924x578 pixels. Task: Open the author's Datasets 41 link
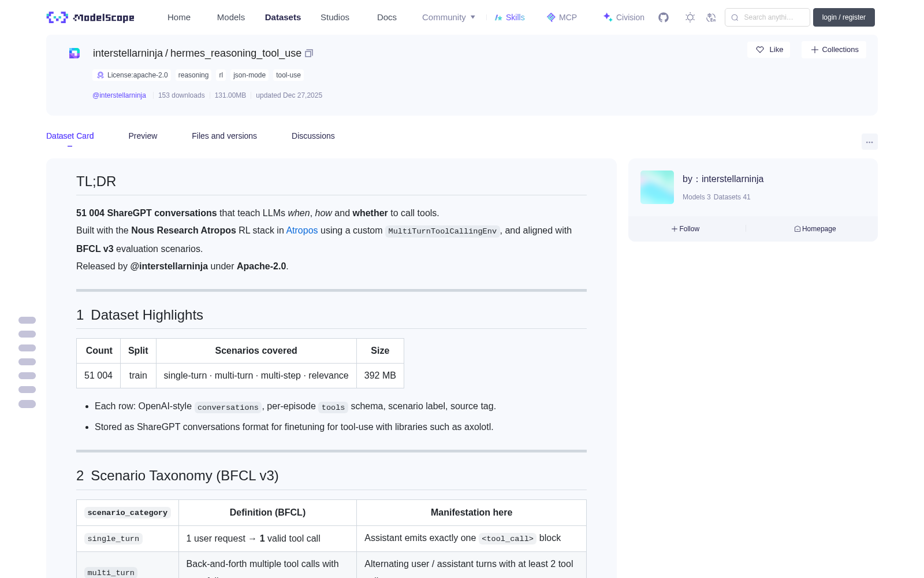732,197
